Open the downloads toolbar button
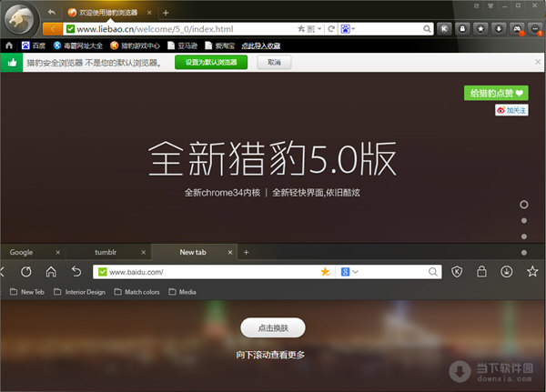Image resolution: width=546 pixels, height=392 pixels. (x=499, y=28)
